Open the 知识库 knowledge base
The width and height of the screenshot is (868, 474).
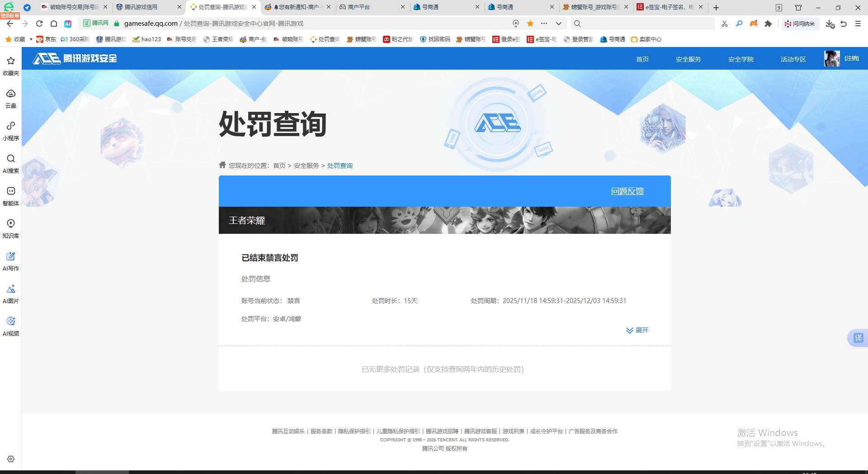(10, 229)
